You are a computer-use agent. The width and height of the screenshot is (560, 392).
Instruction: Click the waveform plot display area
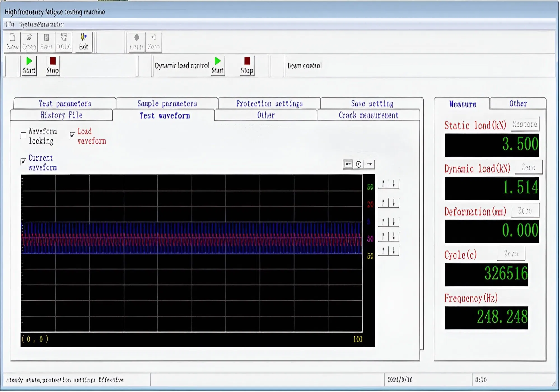click(x=192, y=253)
